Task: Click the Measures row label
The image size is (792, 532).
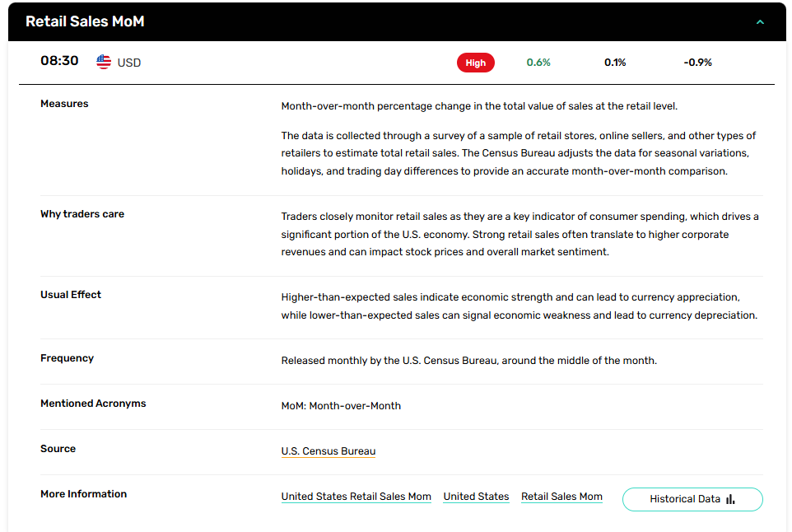Action: tap(64, 104)
